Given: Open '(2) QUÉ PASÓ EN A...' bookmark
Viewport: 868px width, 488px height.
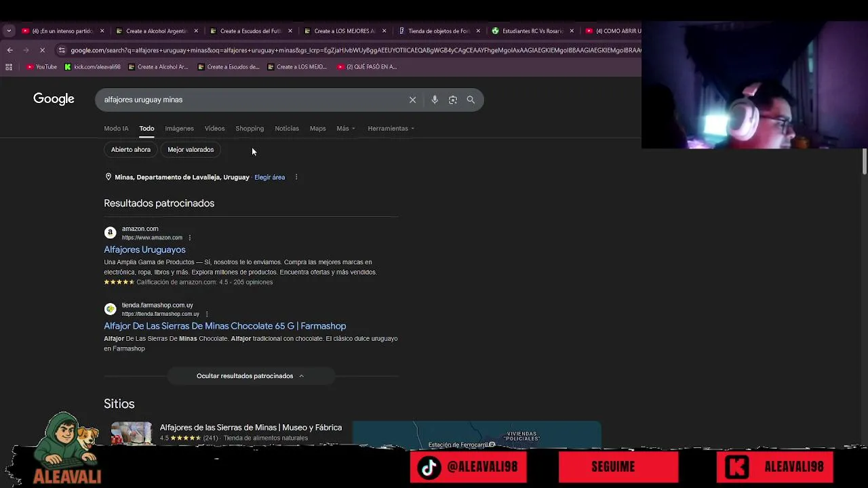Looking at the screenshot, I should point(367,66).
